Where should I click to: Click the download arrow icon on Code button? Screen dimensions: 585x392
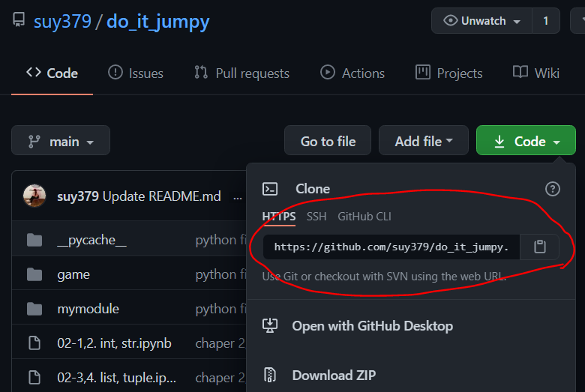coord(499,142)
